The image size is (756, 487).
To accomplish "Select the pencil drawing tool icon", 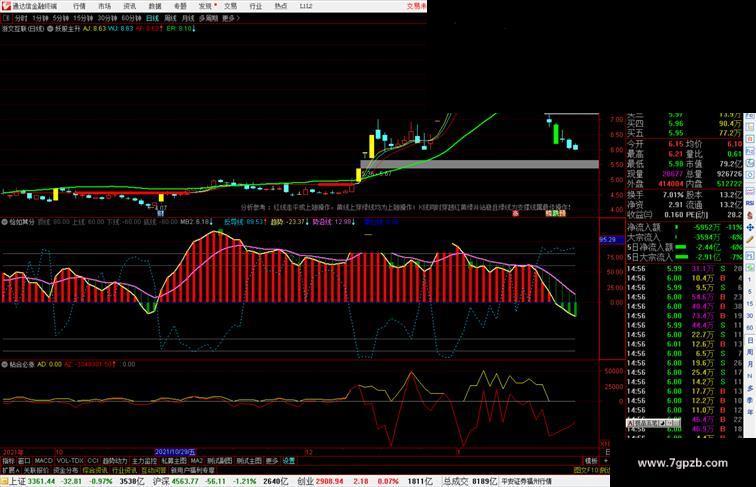I will tap(750, 240).
